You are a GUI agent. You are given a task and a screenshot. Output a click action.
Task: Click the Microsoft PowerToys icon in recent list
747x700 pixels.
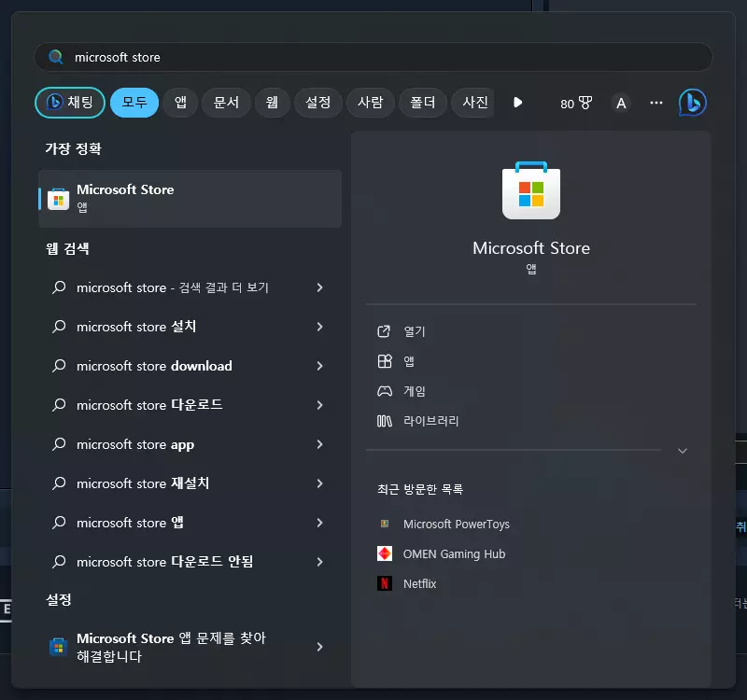pos(385,524)
